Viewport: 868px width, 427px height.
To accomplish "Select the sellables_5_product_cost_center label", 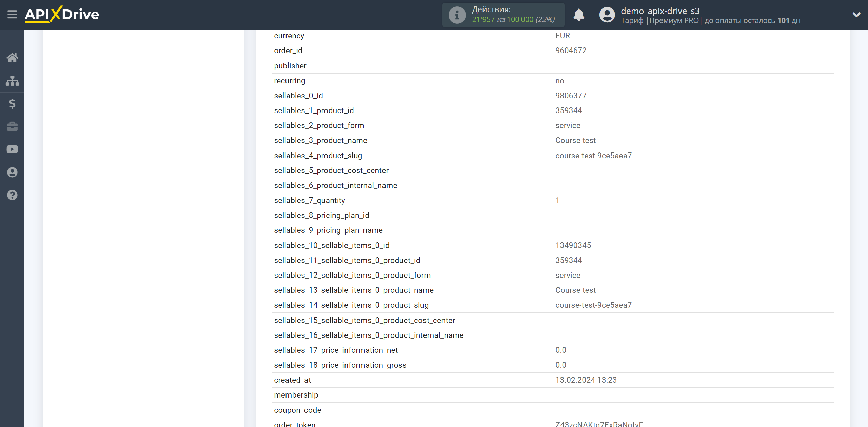I will point(331,170).
